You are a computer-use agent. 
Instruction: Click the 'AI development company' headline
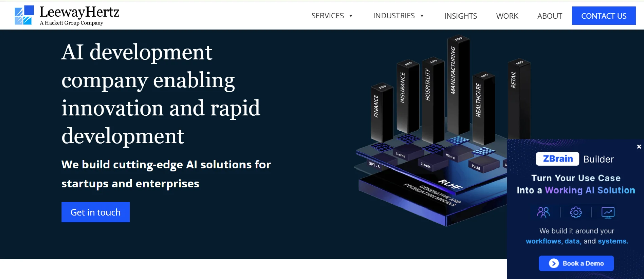point(161,94)
